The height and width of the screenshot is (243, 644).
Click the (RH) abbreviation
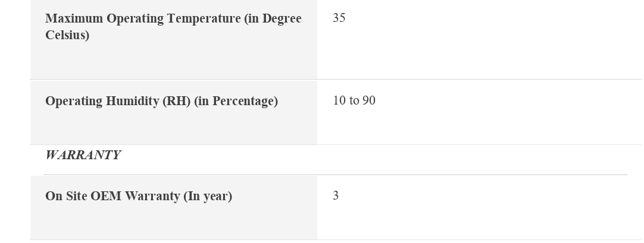(x=176, y=101)
